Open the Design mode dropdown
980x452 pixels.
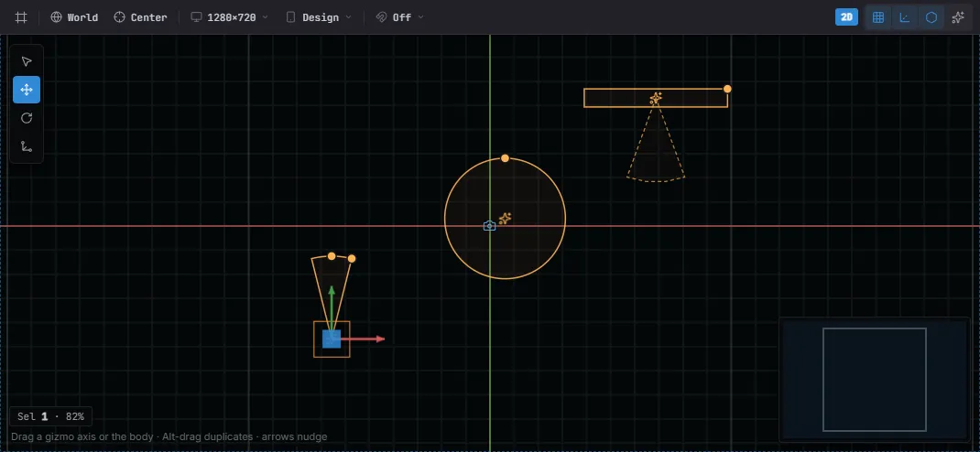tap(319, 17)
